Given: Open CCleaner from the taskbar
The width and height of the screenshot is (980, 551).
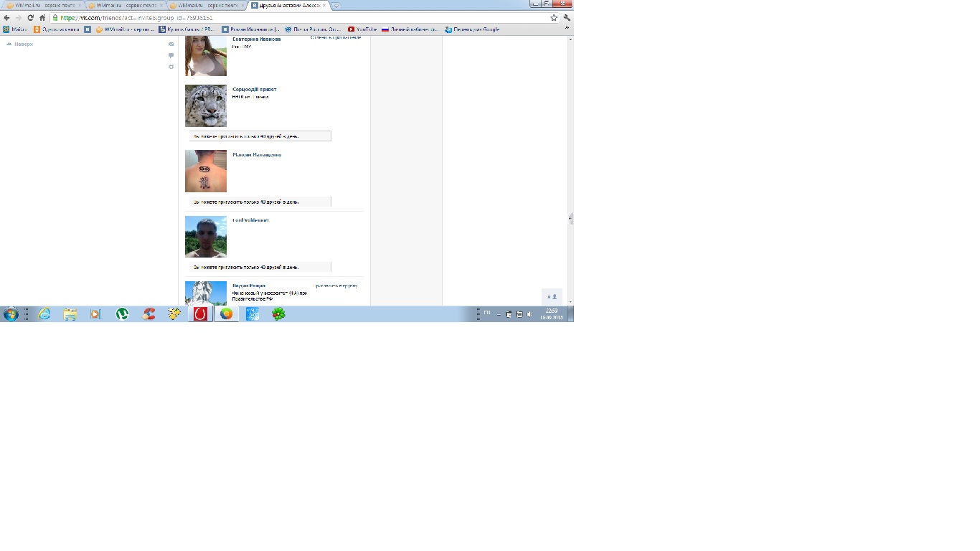Looking at the screenshot, I should pyautogui.click(x=149, y=314).
